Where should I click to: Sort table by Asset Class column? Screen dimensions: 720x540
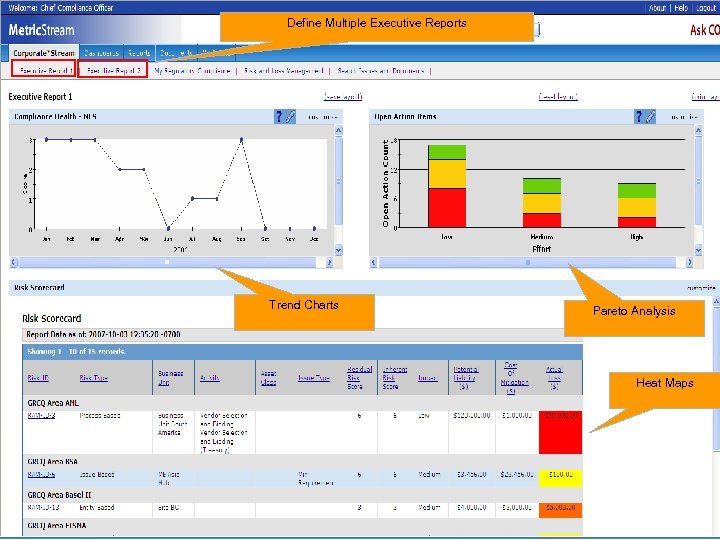(269, 378)
